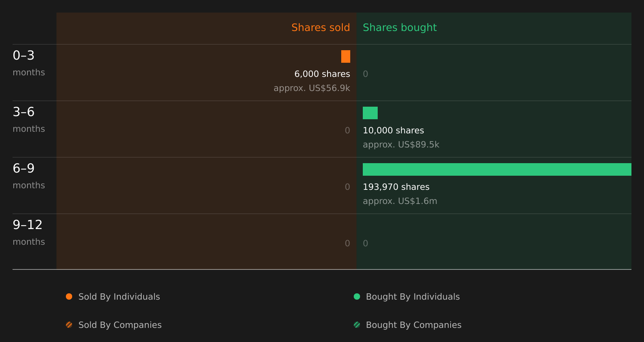Screen dimensions: 644x342
Task: Click the approx. US$56.9k amount
Action: pos(312,88)
